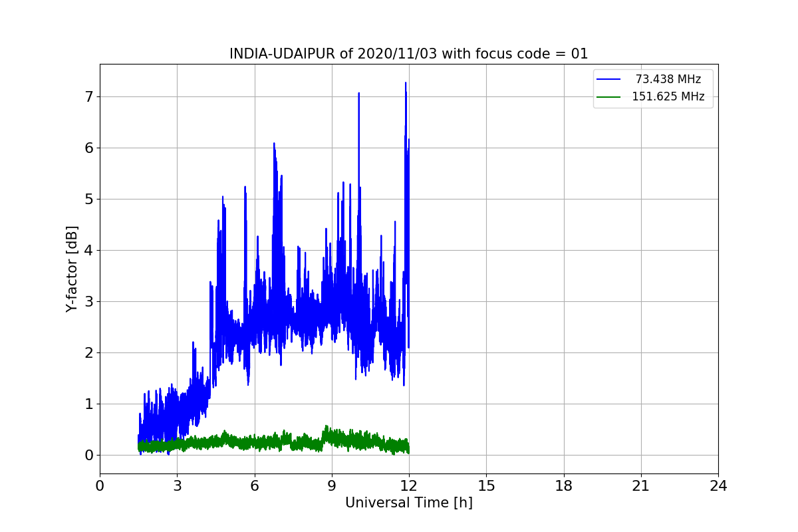Click the x-axis tick label 12
The width and height of the screenshot is (798, 532).
click(409, 486)
